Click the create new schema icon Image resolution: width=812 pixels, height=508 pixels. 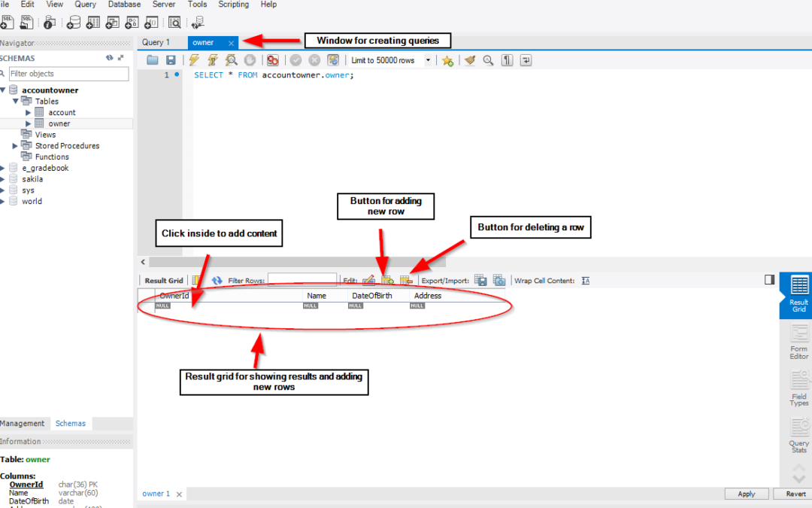tap(74, 23)
